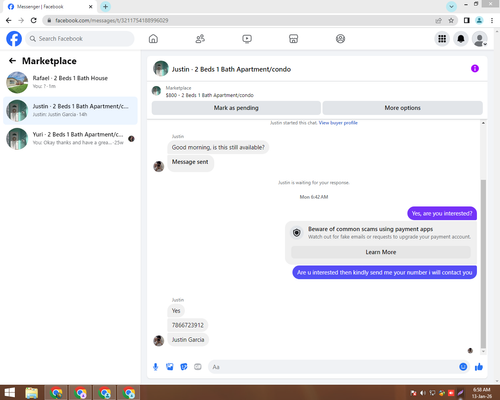
Task: Attach a photo using the image icon
Action: 170,367
